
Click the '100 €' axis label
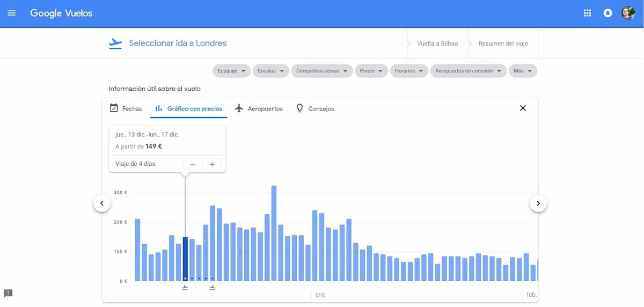120,251
